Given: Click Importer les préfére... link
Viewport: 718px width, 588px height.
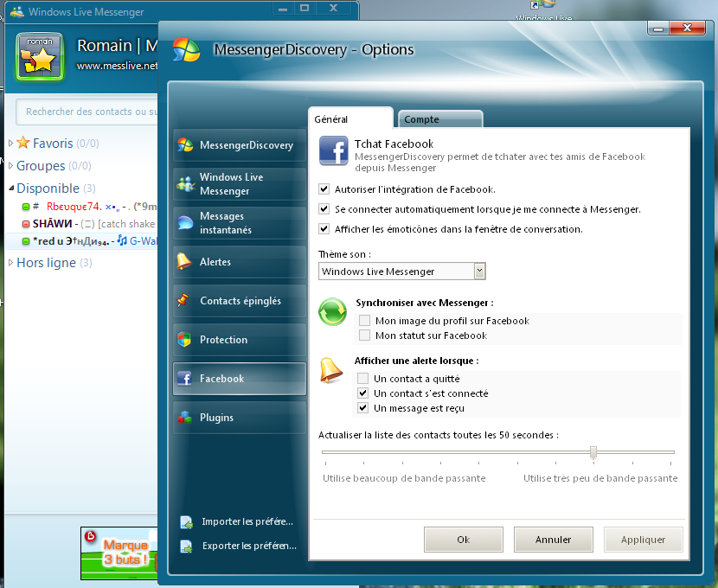Looking at the screenshot, I should pos(247,521).
